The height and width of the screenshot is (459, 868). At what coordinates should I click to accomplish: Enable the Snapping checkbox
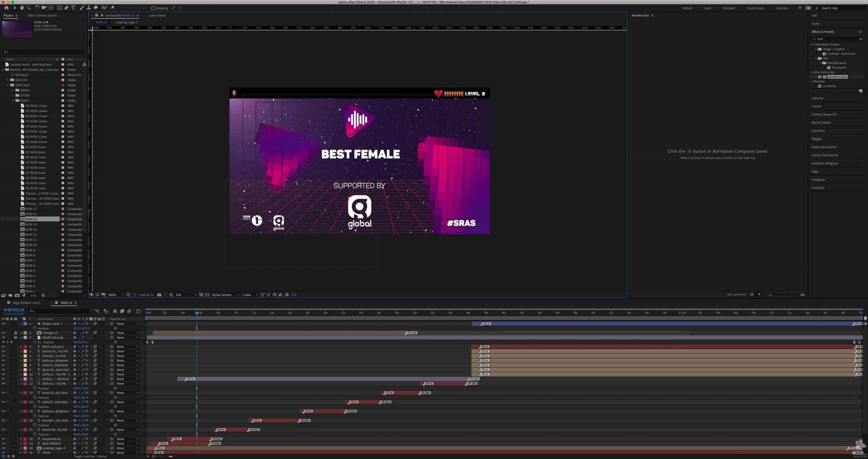153,8
